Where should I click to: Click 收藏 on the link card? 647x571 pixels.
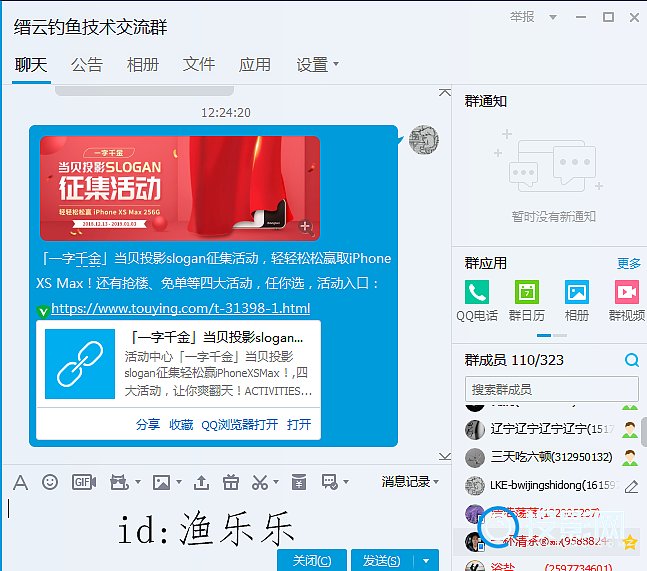(180, 424)
